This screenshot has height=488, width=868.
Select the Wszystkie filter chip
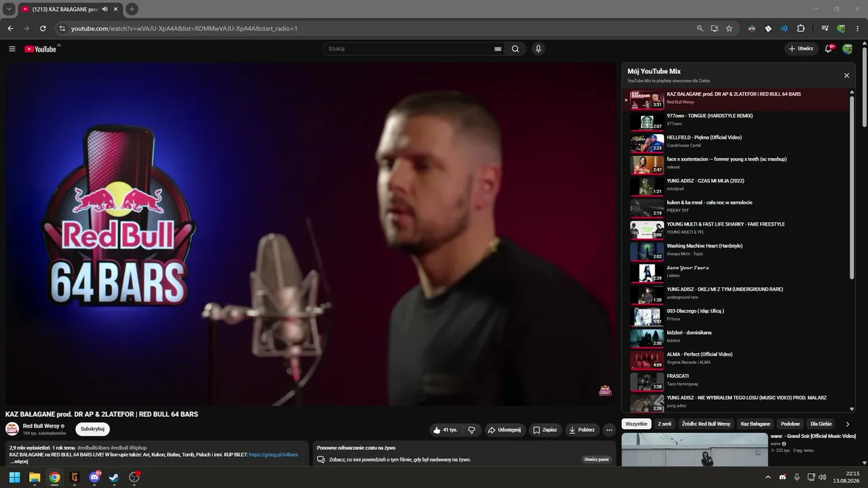636,424
